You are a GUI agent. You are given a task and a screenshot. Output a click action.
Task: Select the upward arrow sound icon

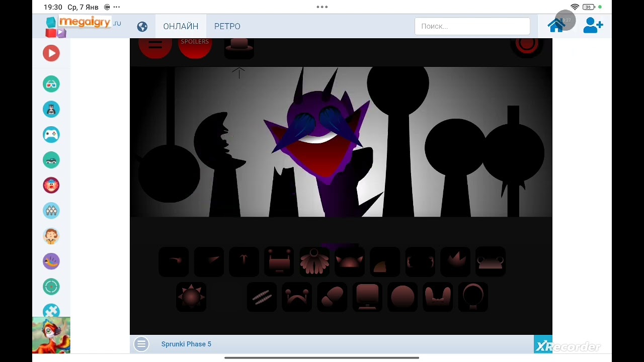coord(244,261)
